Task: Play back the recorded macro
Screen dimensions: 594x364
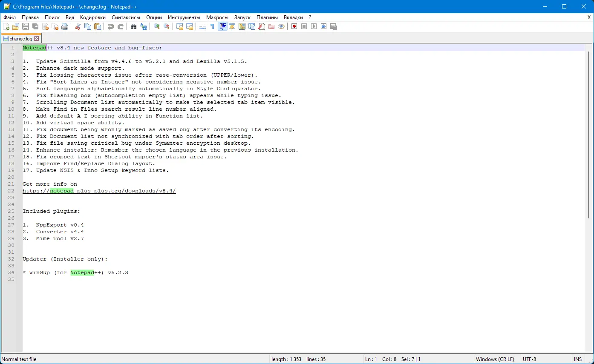Action: (x=314, y=26)
